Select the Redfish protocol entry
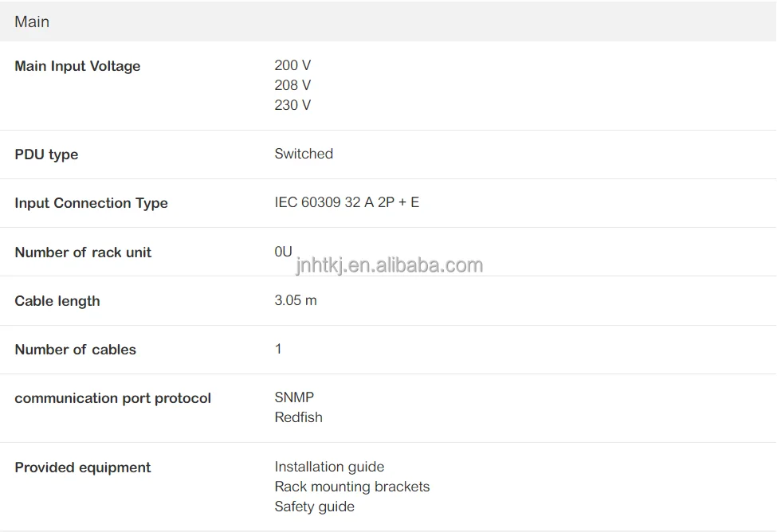The width and height of the screenshot is (777, 532). click(x=298, y=417)
